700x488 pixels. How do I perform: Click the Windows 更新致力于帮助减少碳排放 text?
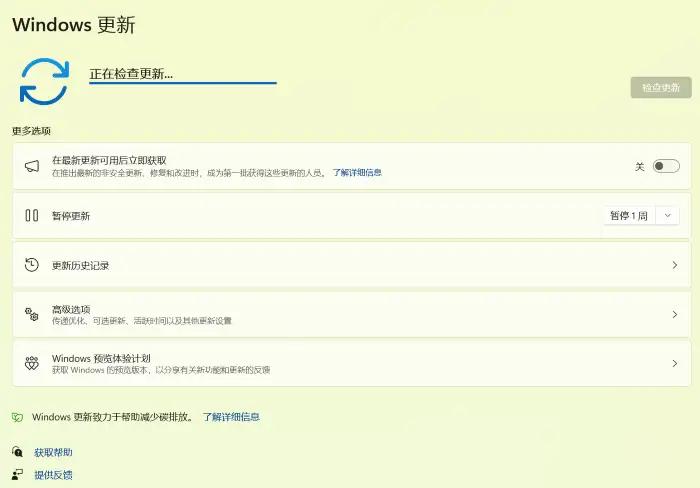point(113,417)
